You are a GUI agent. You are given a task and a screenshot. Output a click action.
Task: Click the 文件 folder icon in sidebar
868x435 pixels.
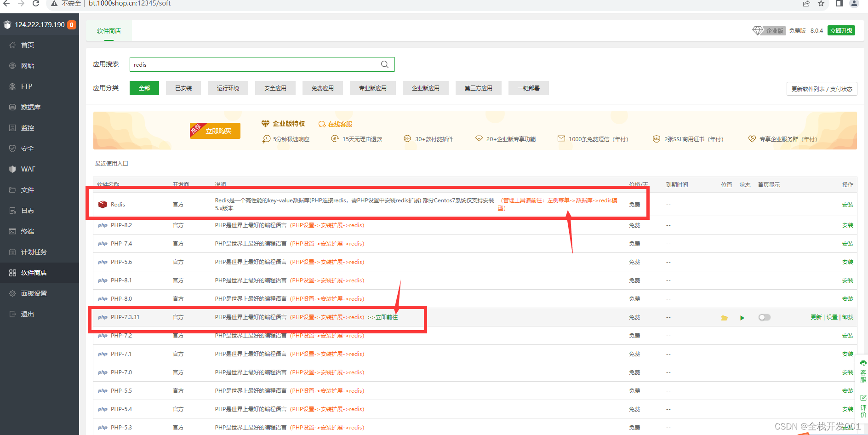pos(12,190)
